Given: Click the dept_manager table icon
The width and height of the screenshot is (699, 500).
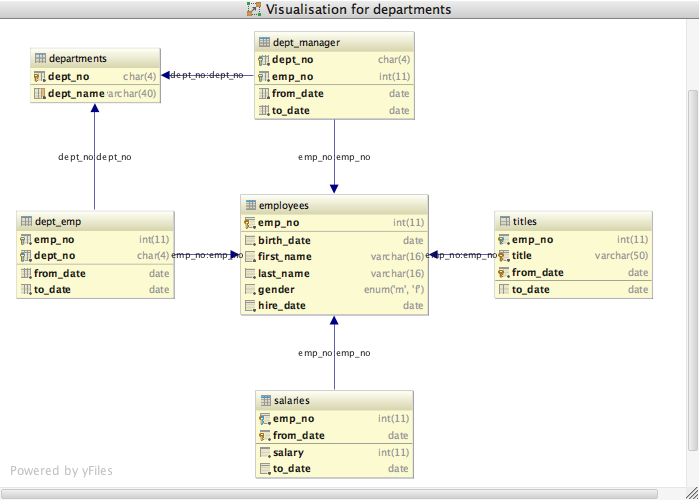Looking at the screenshot, I should pos(264,42).
